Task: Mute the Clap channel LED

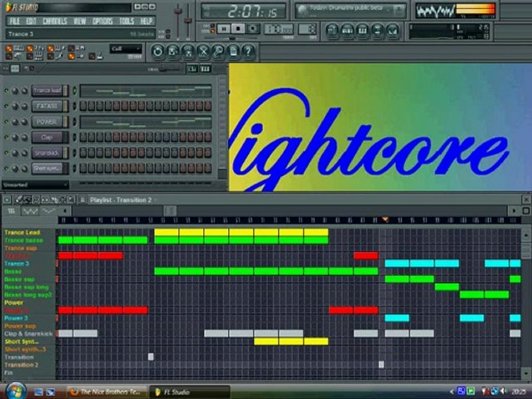Action: point(6,137)
